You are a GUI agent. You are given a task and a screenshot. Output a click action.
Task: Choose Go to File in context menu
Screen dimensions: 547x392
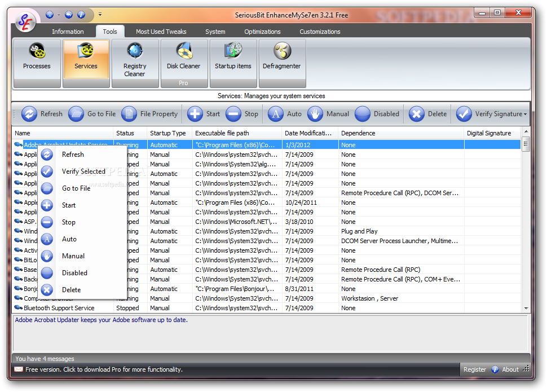click(82, 188)
